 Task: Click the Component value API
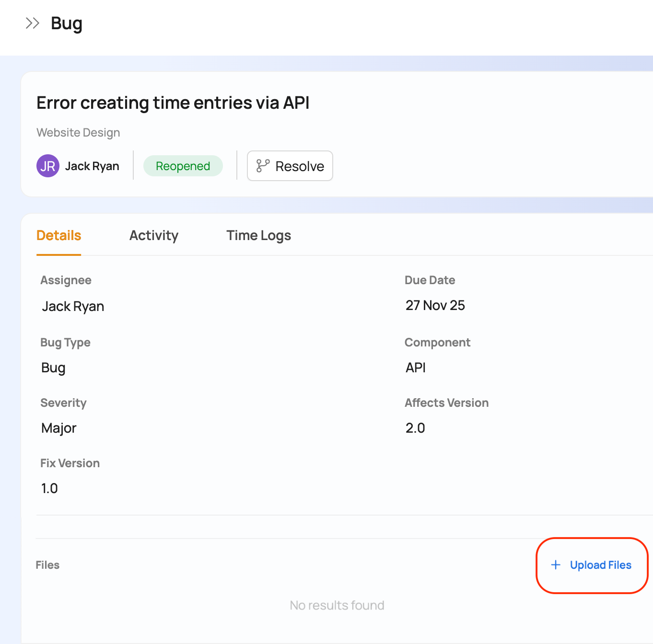415,368
